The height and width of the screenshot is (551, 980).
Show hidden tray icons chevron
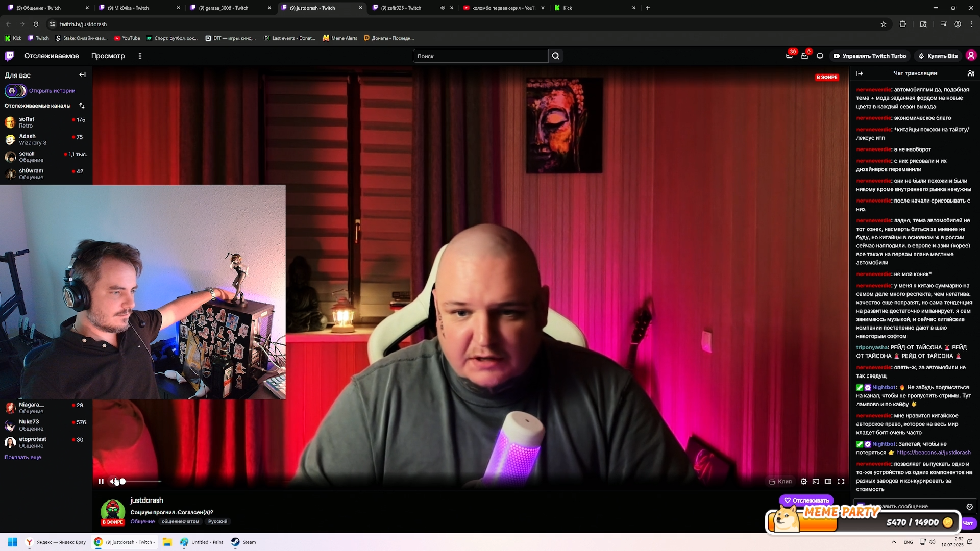893,542
